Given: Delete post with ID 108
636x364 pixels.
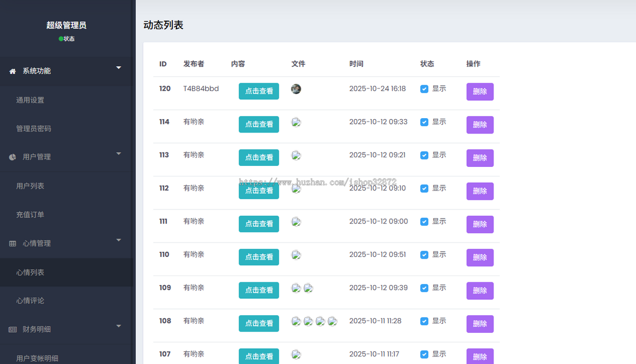Looking at the screenshot, I should [480, 324].
